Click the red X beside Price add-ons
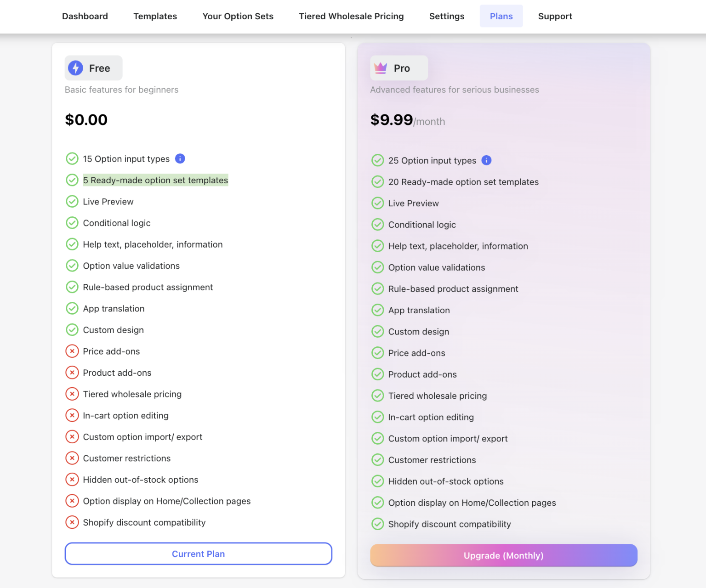 click(x=72, y=351)
